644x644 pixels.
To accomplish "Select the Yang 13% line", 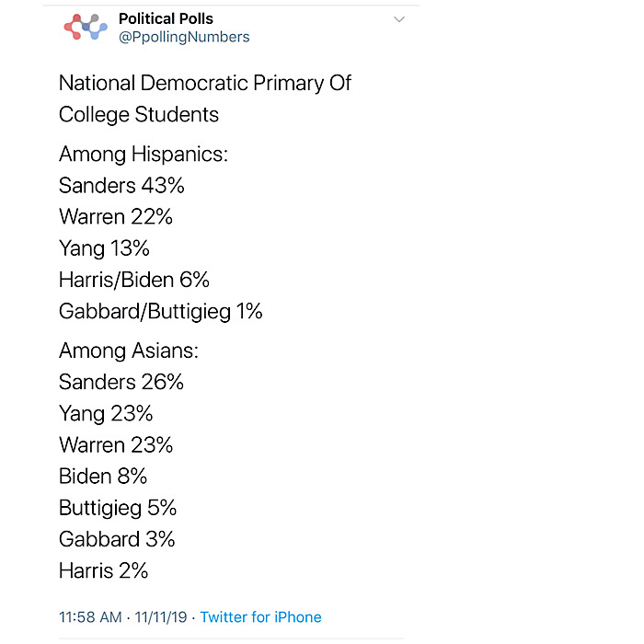I will [104, 248].
